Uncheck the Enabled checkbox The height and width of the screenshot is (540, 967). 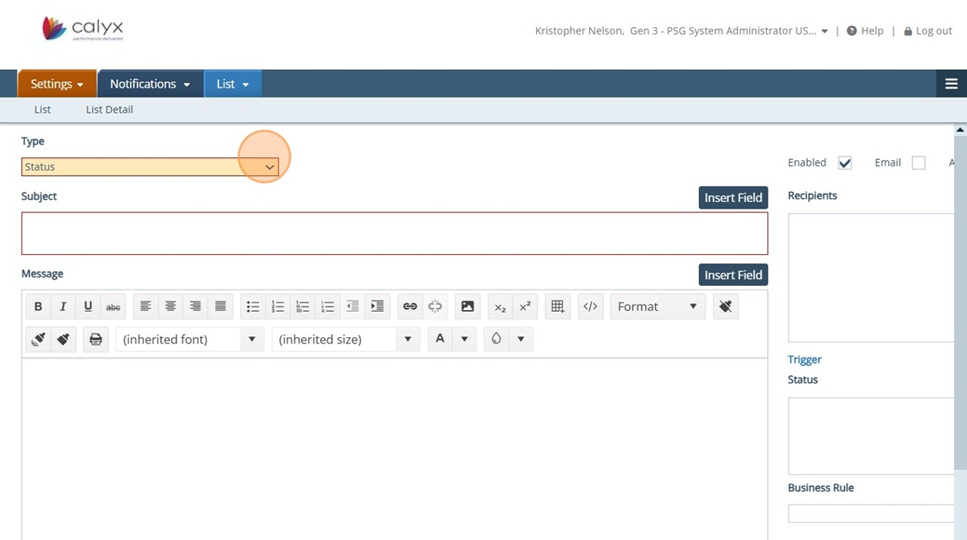[x=845, y=163]
